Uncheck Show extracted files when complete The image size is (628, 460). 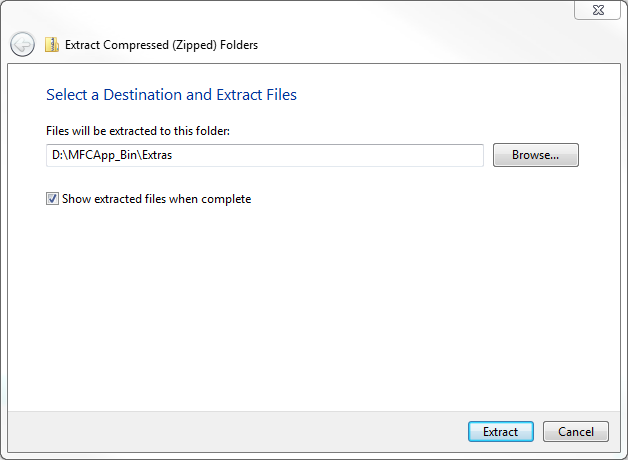53,199
